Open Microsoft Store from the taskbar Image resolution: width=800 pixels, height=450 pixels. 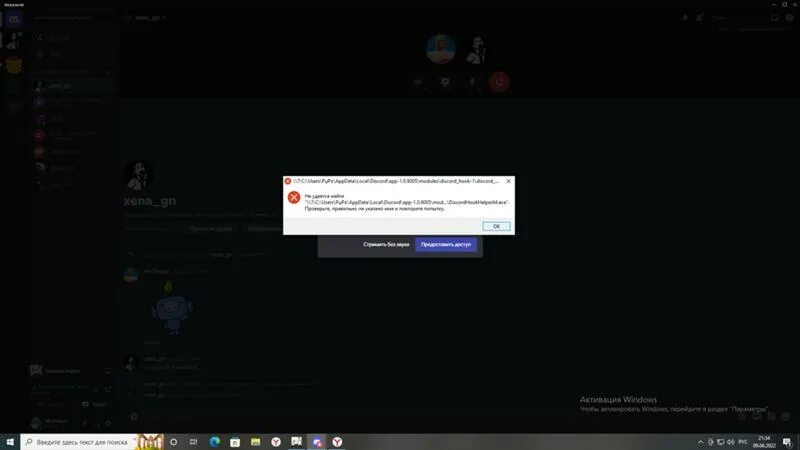tap(235, 442)
